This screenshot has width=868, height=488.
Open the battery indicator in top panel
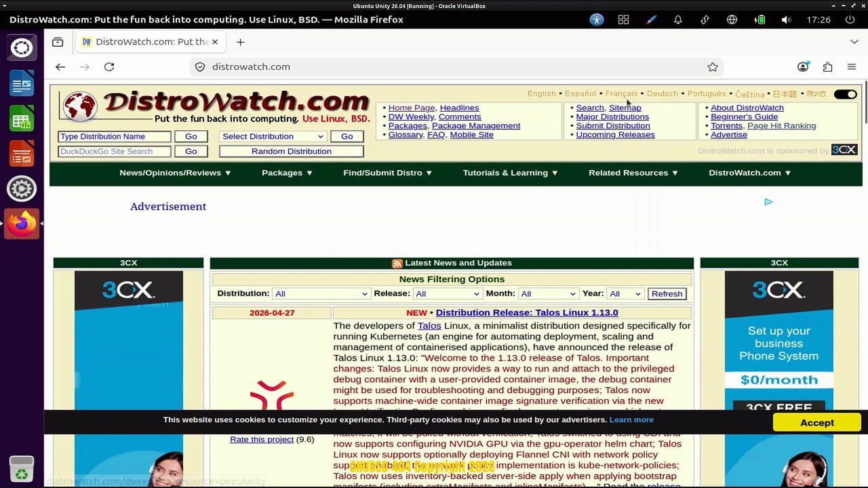pos(760,20)
